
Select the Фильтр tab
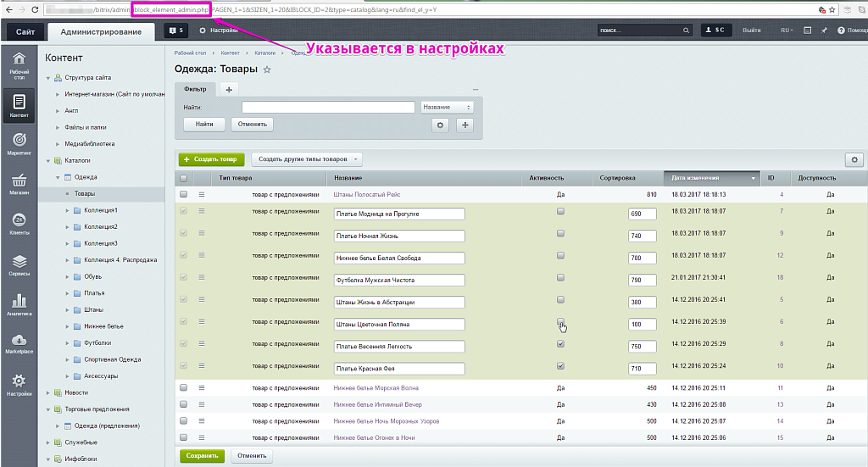point(195,89)
